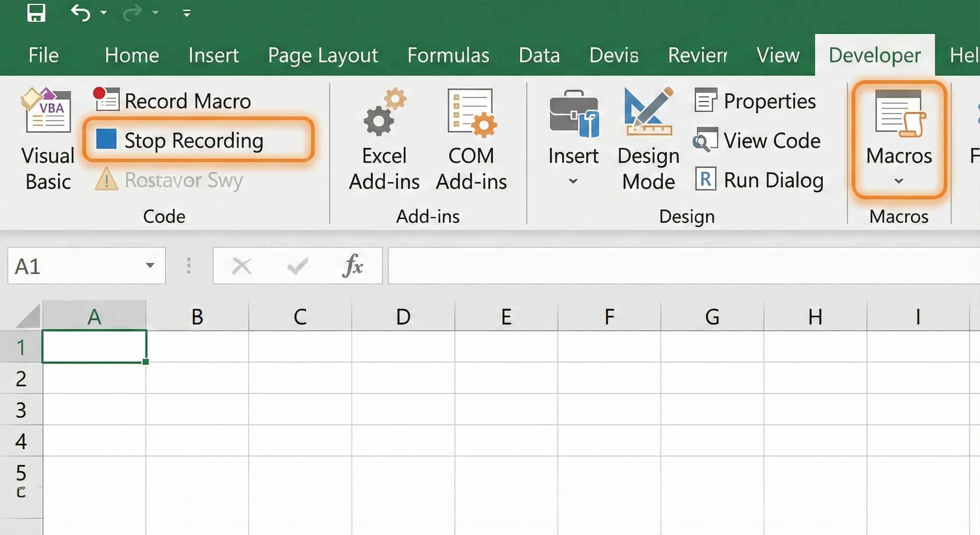980x535 pixels.
Task: Select cell A1 in the worksheet
Action: point(94,347)
